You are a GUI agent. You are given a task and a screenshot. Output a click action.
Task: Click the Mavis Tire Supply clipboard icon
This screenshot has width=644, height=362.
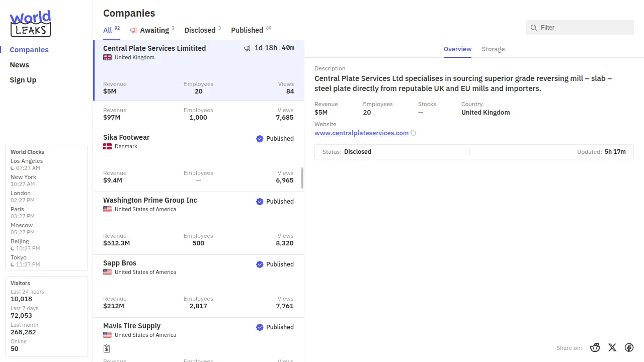pos(107,348)
